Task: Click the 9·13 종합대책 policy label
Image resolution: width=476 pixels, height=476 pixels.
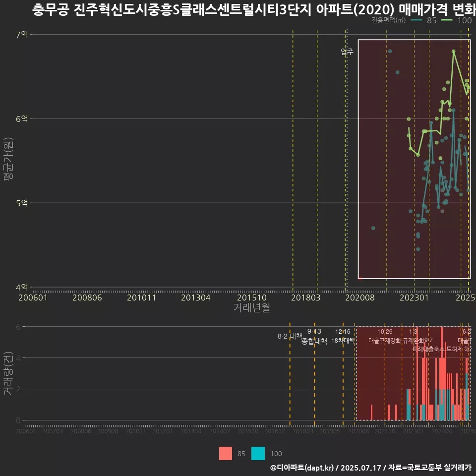Action: click(314, 336)
